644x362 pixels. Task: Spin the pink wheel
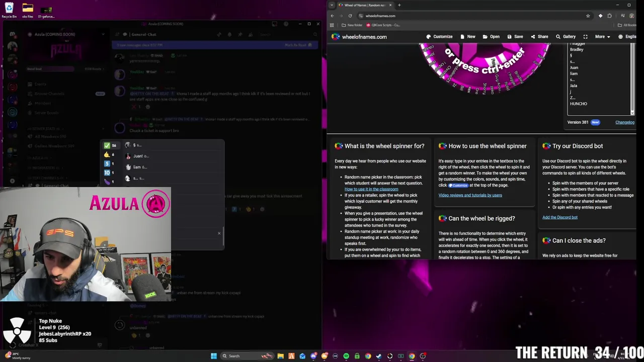point(485,68)
